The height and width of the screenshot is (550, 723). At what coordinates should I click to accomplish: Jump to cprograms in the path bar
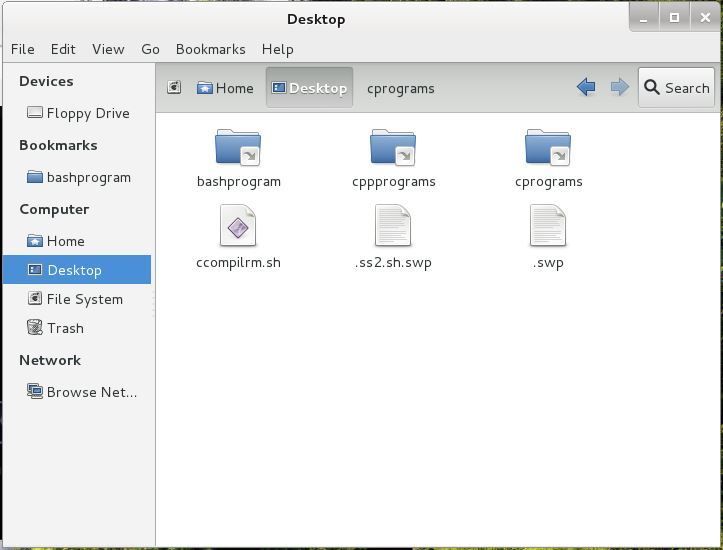401,88
